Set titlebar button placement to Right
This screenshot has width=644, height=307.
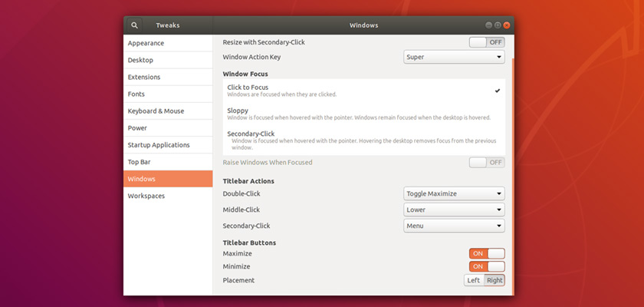495,280
